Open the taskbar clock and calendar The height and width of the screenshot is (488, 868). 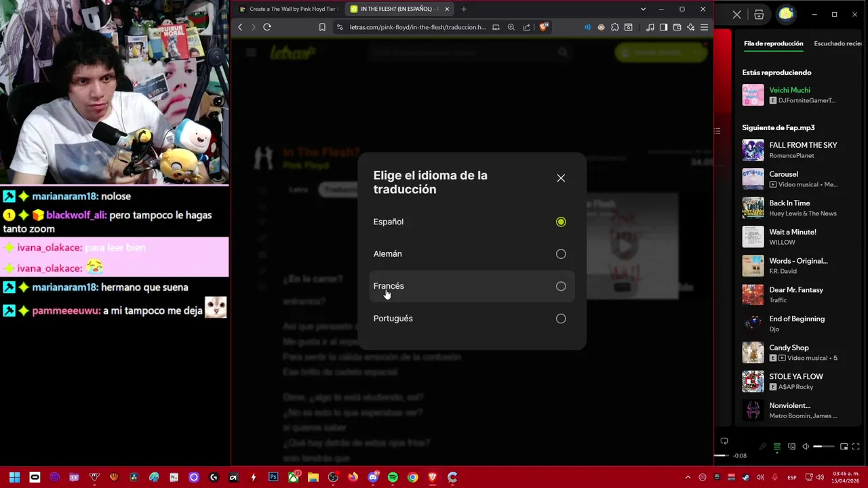pyautogui.click(x=846, y=477)
